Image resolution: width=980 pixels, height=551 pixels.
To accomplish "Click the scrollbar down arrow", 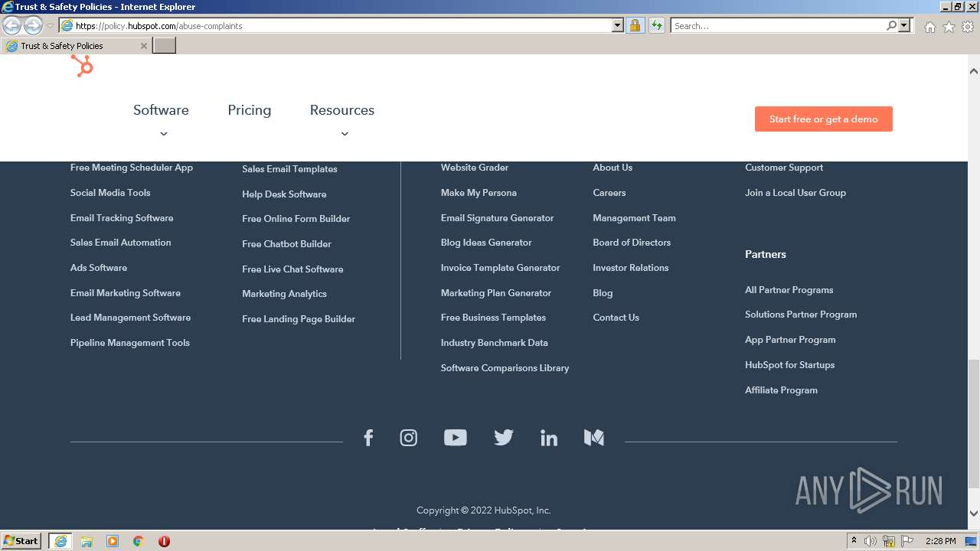I will click(973, 514).
